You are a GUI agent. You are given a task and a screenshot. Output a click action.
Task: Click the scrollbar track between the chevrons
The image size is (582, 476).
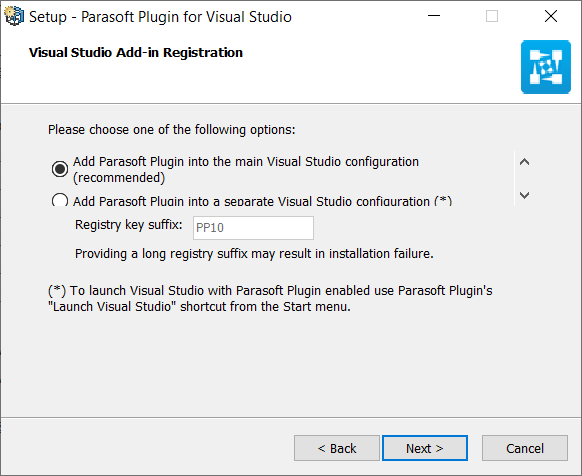coord(524,179)
